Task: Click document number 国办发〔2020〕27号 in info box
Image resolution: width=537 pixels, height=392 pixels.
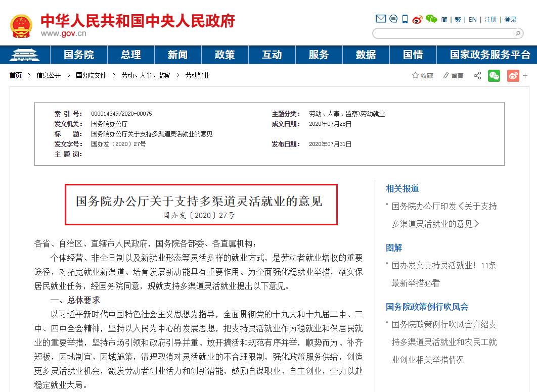Action: 118,144
